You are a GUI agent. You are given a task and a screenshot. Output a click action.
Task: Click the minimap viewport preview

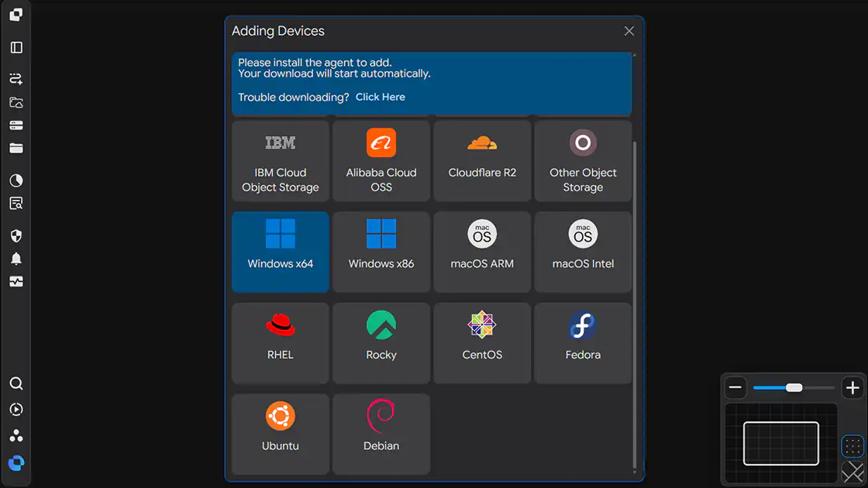[781, 443]
